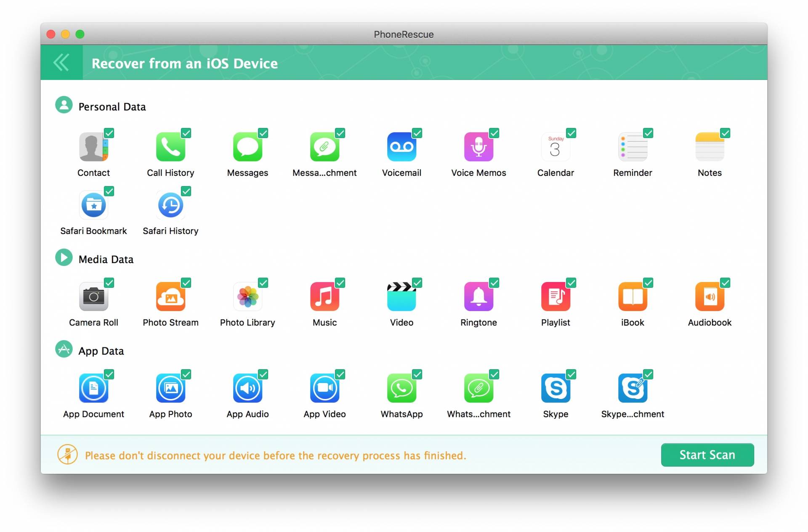808x532 pixels.
Task: Click the Photo Library label
Action: [x=247, y=322]
